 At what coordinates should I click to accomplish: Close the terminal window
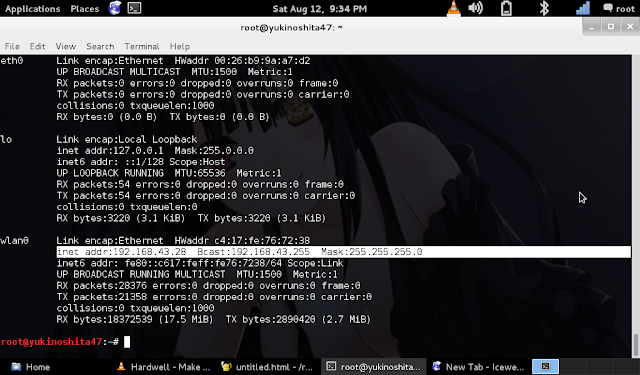pyautogui.click(x=630, y=27)
